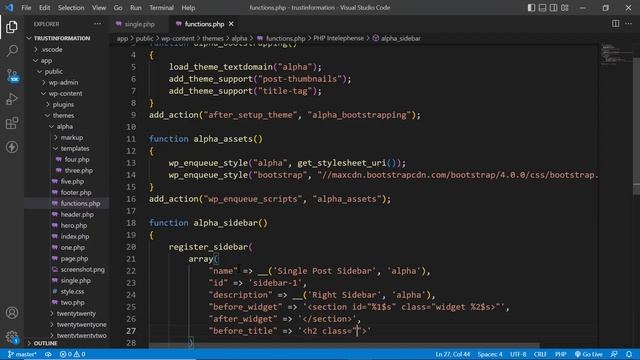The width and height of the screenshot is (640, 360).
Task: Click the editor vertical scrollbar
Action: coord(636,126)
